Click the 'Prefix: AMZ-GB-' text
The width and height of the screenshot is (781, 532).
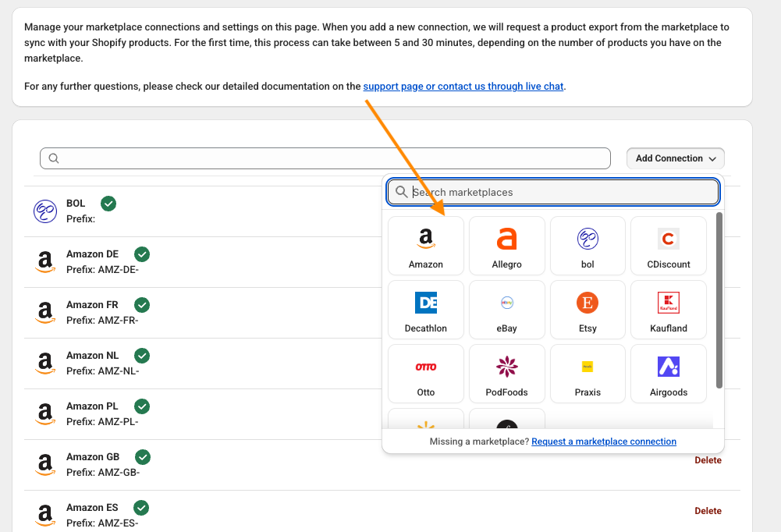103,472
